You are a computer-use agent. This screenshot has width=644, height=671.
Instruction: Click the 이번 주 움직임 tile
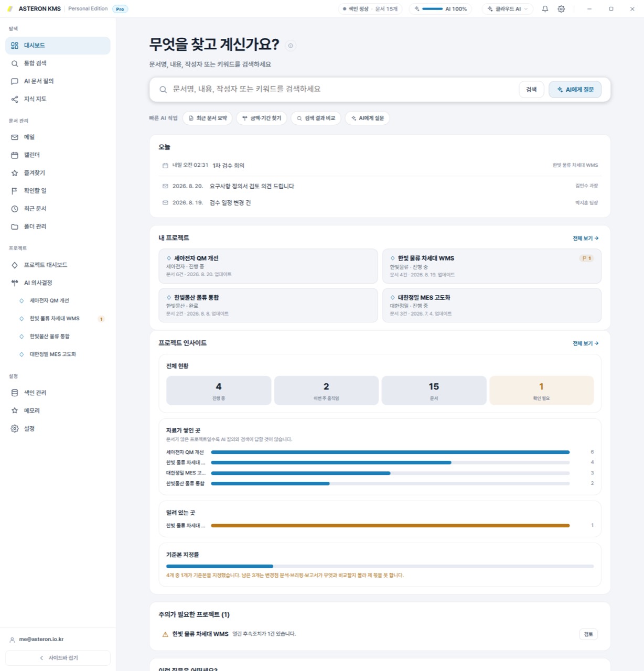326,391
